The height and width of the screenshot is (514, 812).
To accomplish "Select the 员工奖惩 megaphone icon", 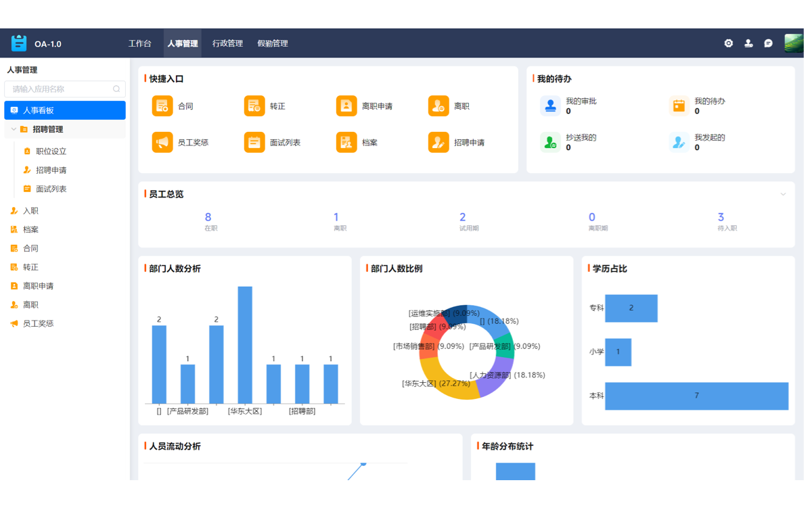I will (162, 143).
